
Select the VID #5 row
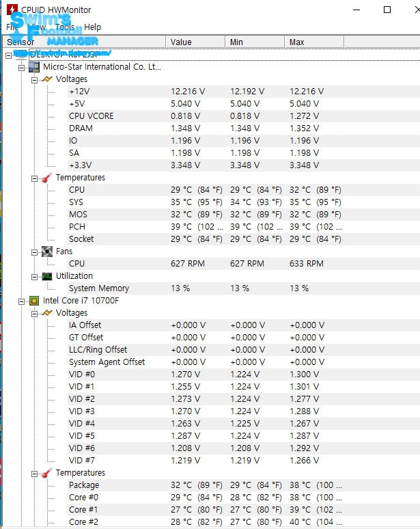coord(243,436)
